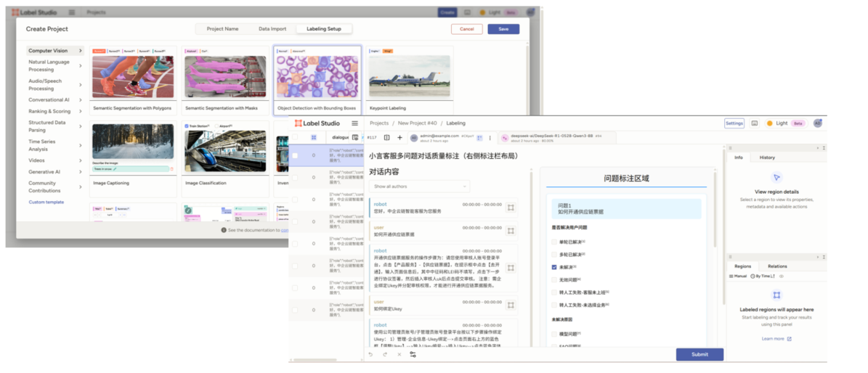Open History tab in side panel
The height and width of the screenshot is (373, 868).
point(767,157)
